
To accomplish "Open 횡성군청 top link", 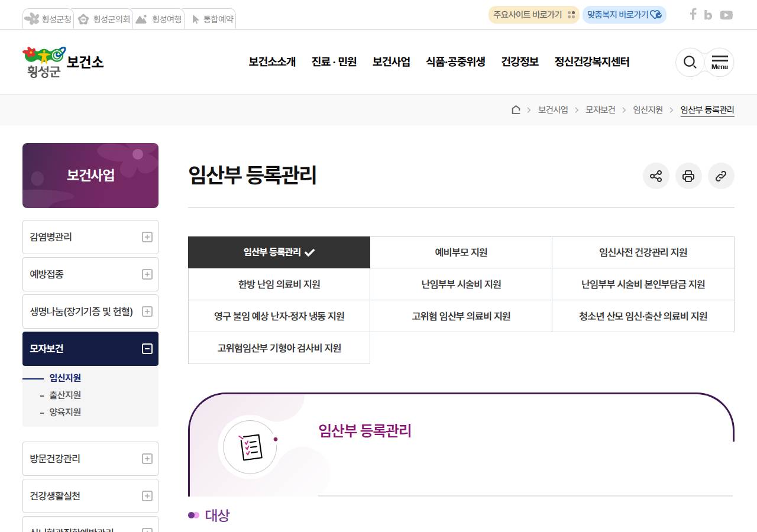I will click(48, 19).
